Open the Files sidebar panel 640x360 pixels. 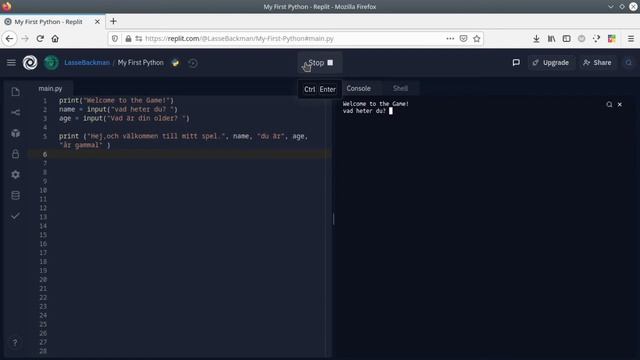click(16, 92)
